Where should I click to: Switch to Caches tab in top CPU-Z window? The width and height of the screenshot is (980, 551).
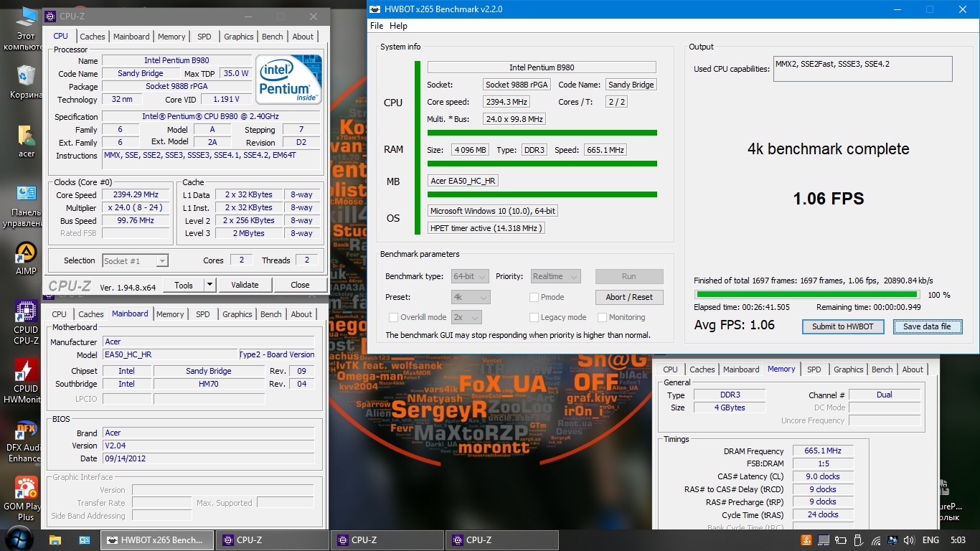(x=93, y=37)
